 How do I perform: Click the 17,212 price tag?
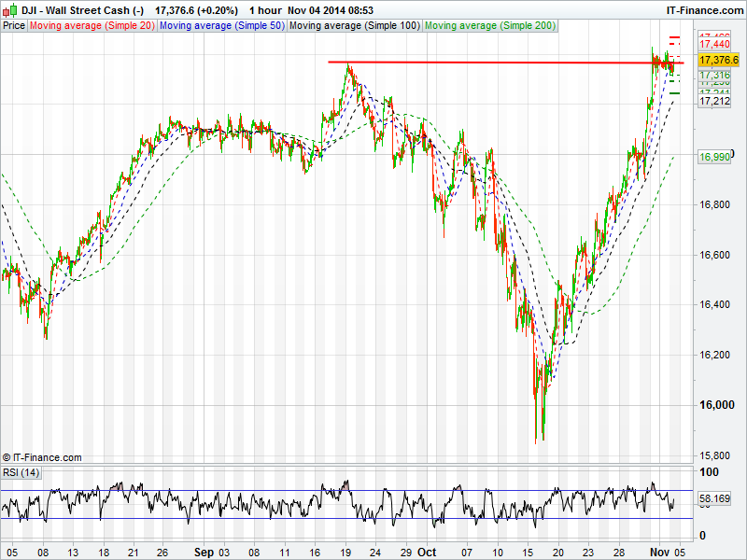[x=714, y=101]
